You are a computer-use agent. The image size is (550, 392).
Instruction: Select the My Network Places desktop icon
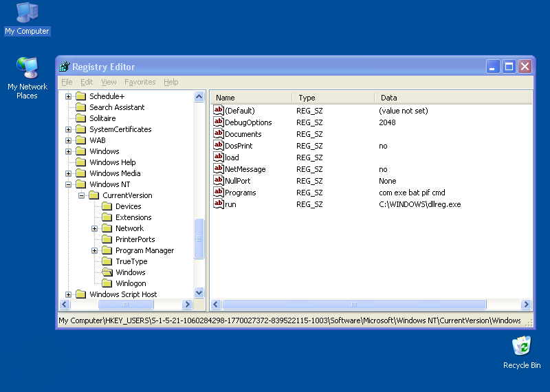(x=27, y=78)
